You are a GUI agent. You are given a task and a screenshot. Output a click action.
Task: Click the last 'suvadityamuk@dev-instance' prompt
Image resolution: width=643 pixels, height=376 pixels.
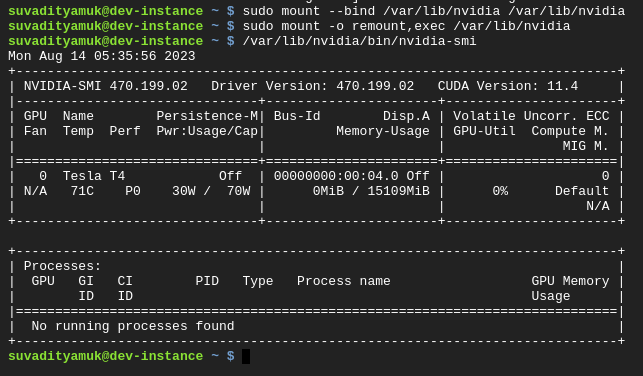[105, 356]
